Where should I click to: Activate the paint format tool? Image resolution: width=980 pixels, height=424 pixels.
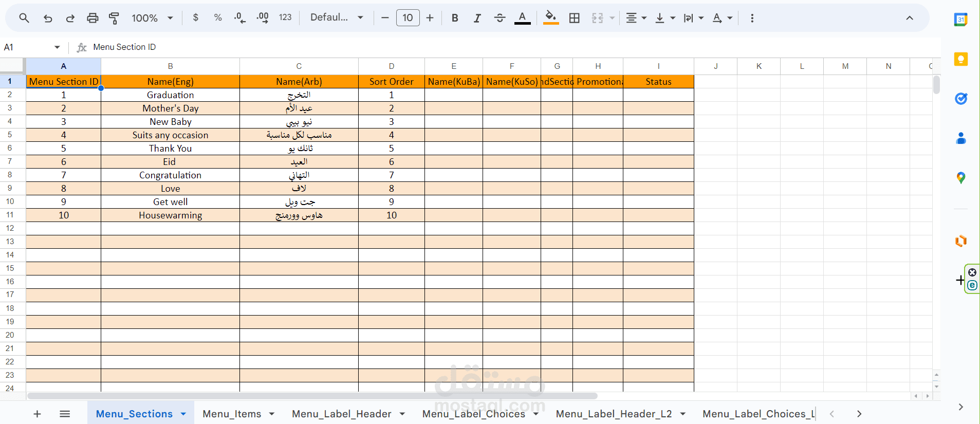click(114, 18)
